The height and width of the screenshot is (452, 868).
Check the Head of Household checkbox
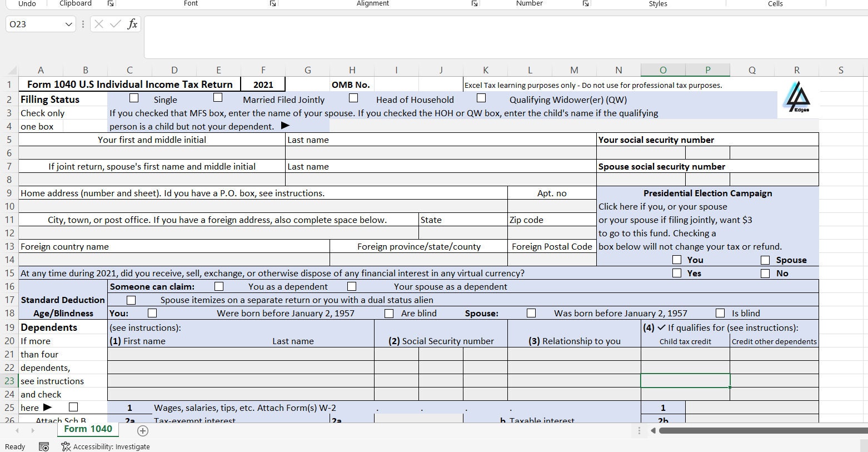click(x=353, y=97)
